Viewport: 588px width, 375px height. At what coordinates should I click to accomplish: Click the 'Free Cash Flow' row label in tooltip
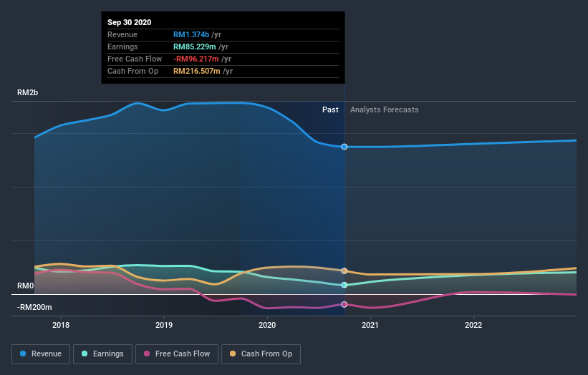pyautogui.click(x=135, y=59)
